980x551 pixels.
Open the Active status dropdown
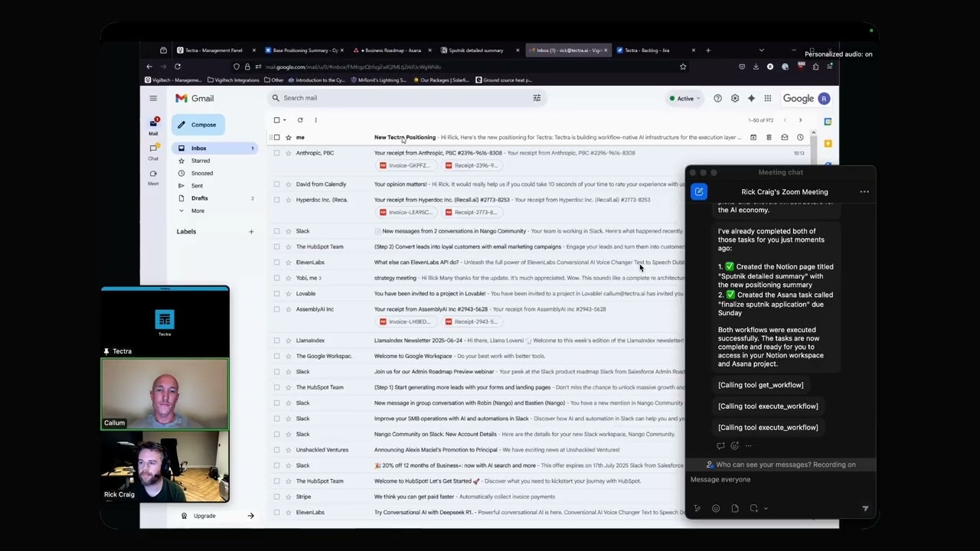coord(685,98)
